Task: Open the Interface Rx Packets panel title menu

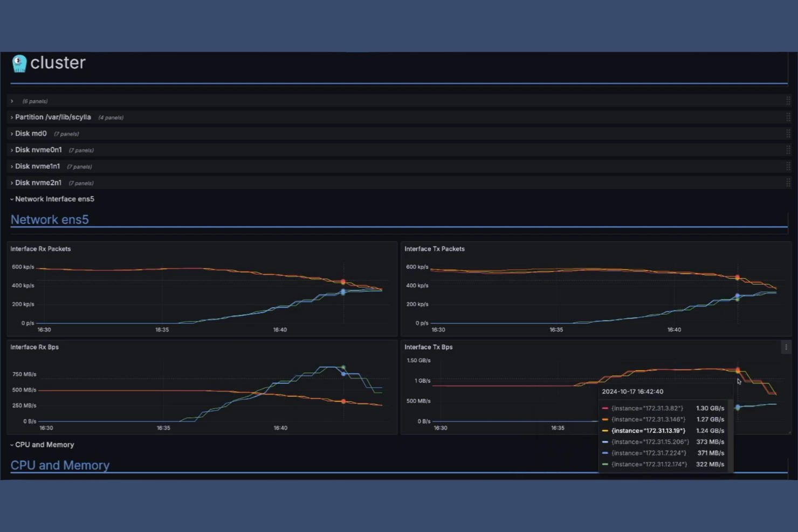Action: (x=40, y=248)
